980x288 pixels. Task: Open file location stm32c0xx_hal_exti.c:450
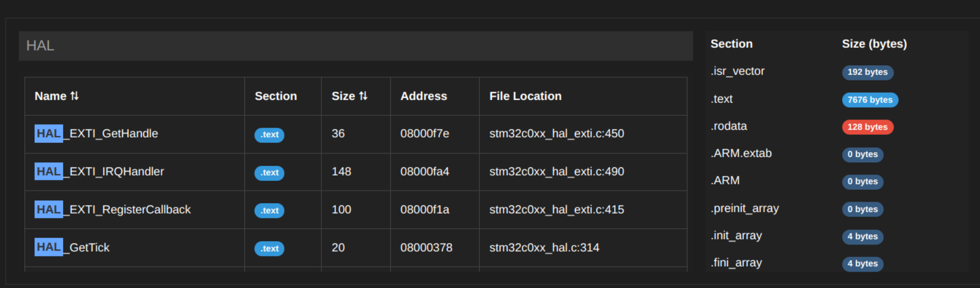(x=557, y=134)
